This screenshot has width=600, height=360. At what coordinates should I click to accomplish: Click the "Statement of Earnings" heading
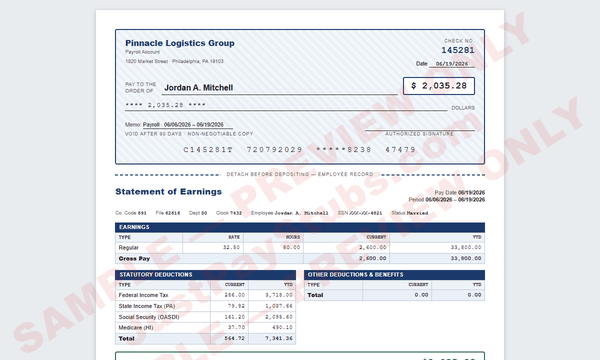tap(169, 191)
